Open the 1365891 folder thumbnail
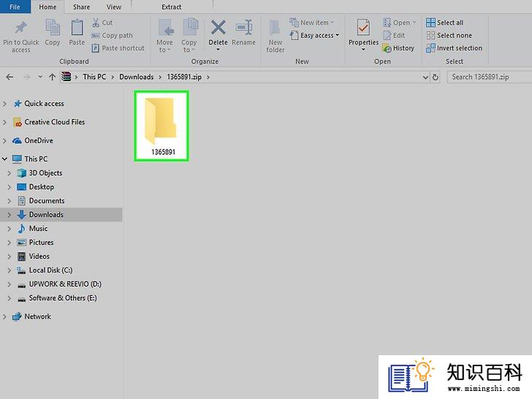The image size is (532, 399). (x=161, y=126)
